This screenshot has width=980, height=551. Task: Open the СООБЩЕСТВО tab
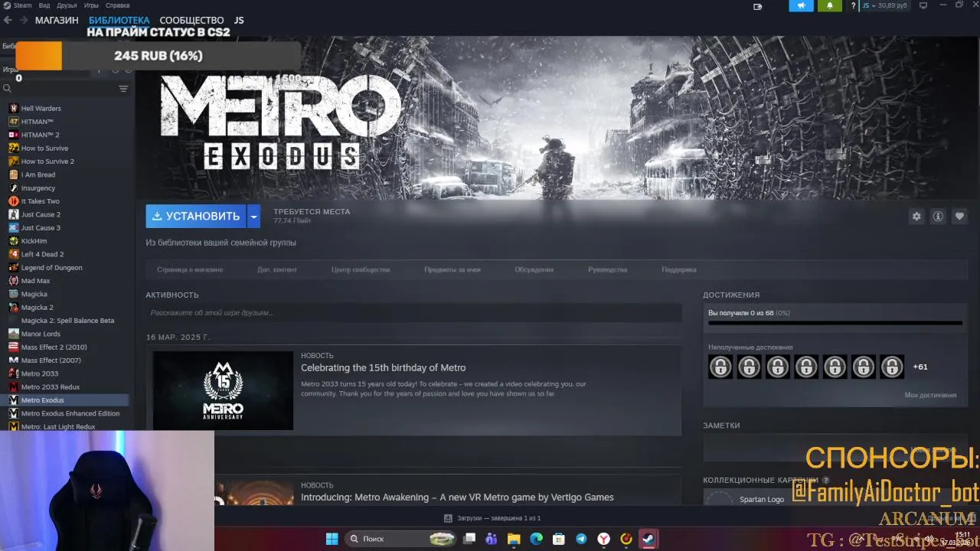pos(191,20)
